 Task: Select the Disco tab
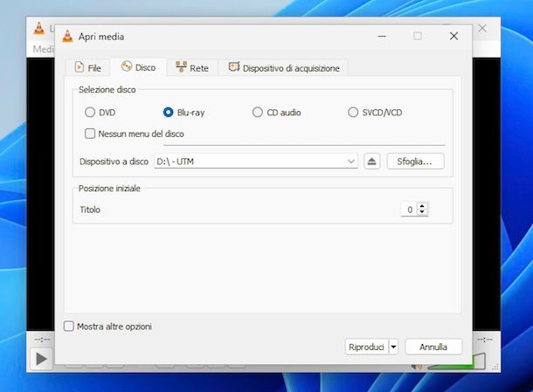(138, 67)
